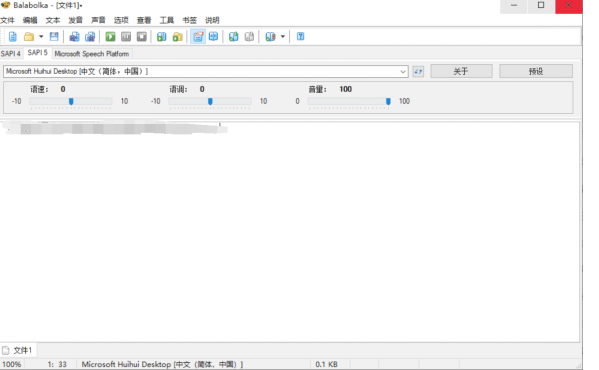599x370 pixels.
Task: Create a new document from the toolbar
Action: [13, 37]
